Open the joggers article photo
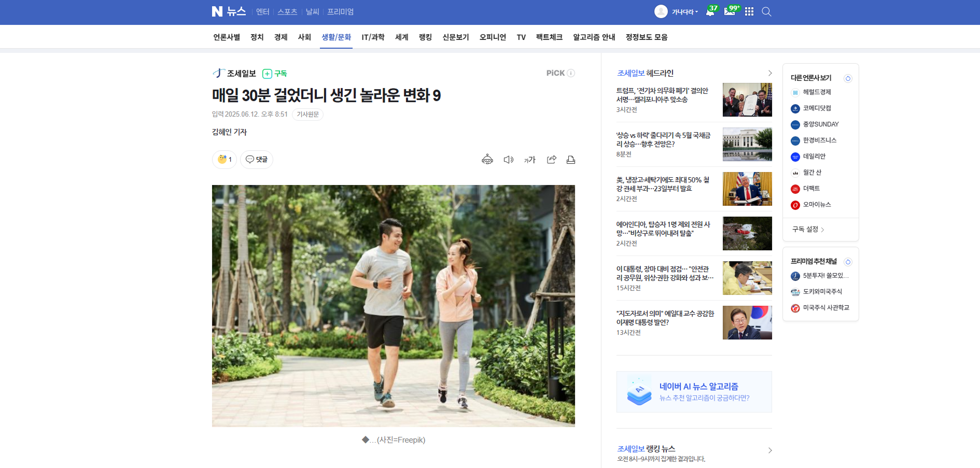 (393, 306)
